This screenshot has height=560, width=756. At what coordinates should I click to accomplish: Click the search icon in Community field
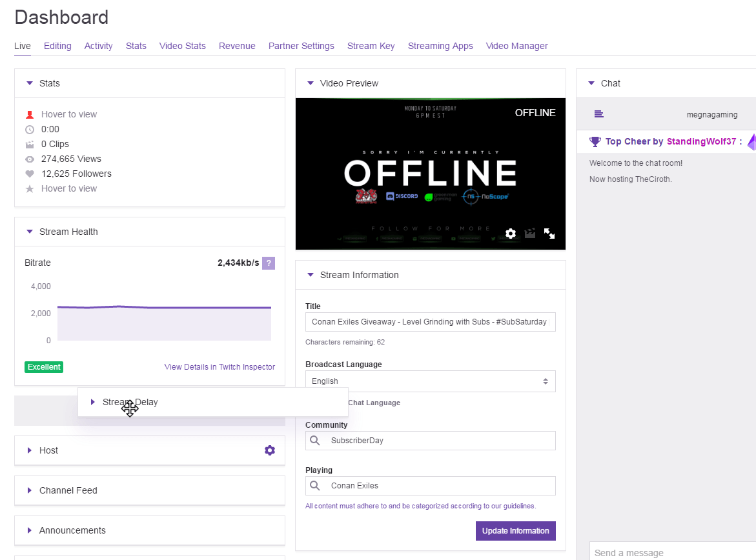(314, 440)
